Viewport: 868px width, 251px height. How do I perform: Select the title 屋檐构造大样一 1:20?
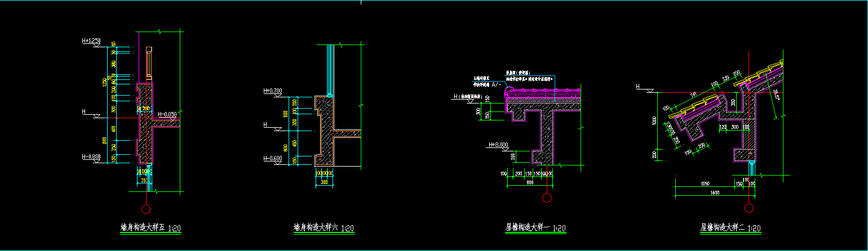pos(535,228)
